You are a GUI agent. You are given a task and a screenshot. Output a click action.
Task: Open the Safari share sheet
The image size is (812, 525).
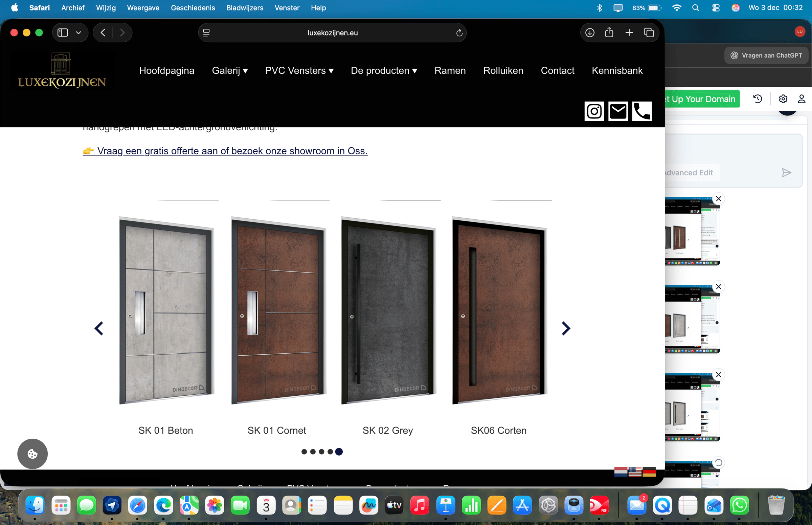click(609, 32)
